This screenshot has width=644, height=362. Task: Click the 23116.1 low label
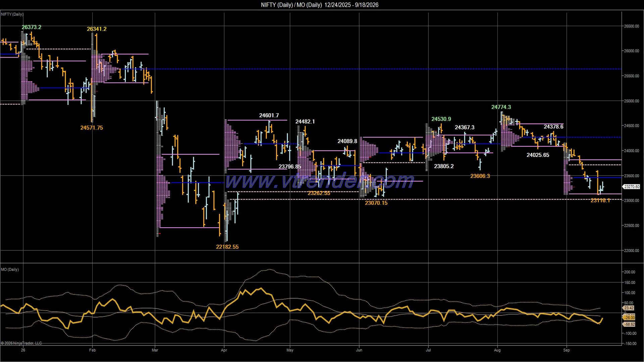click(600, 200)
